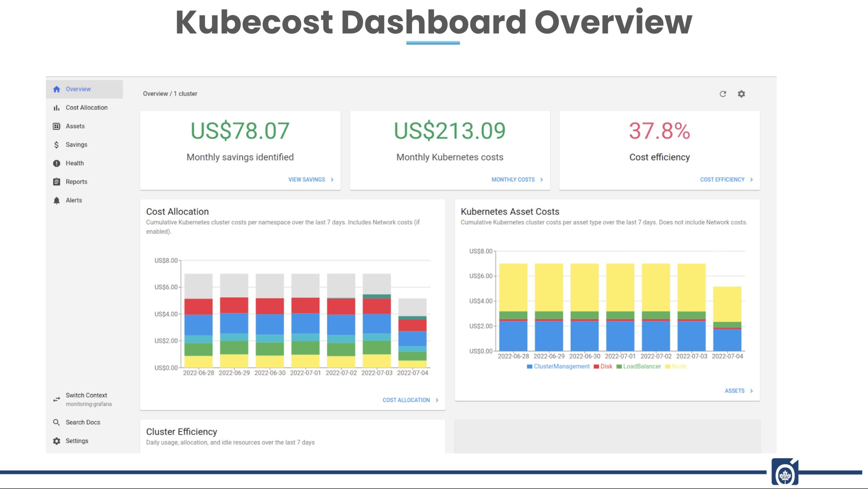Select the Assets grid icon in sidebar
The image size is (868, 489).
[57, 126]
